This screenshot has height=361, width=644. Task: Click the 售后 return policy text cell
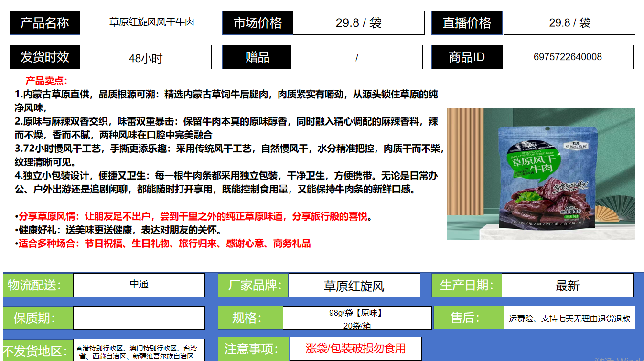(569, 318)
